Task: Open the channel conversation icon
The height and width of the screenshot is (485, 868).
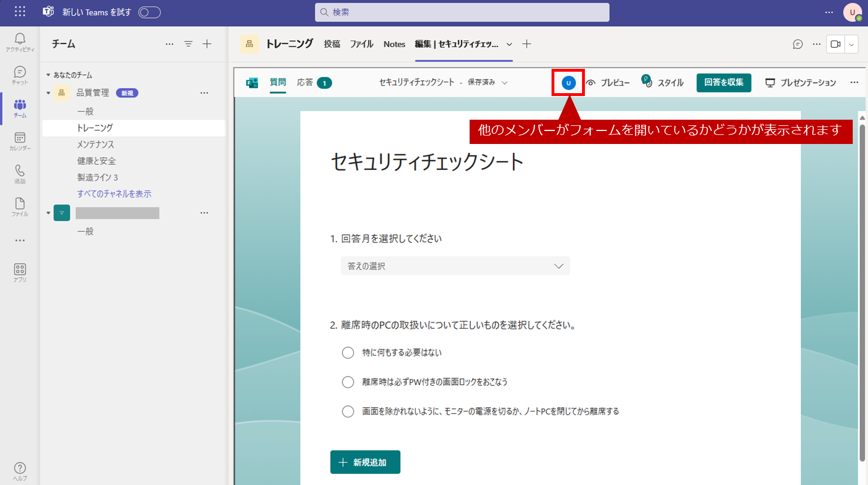Action: point(798,44)
